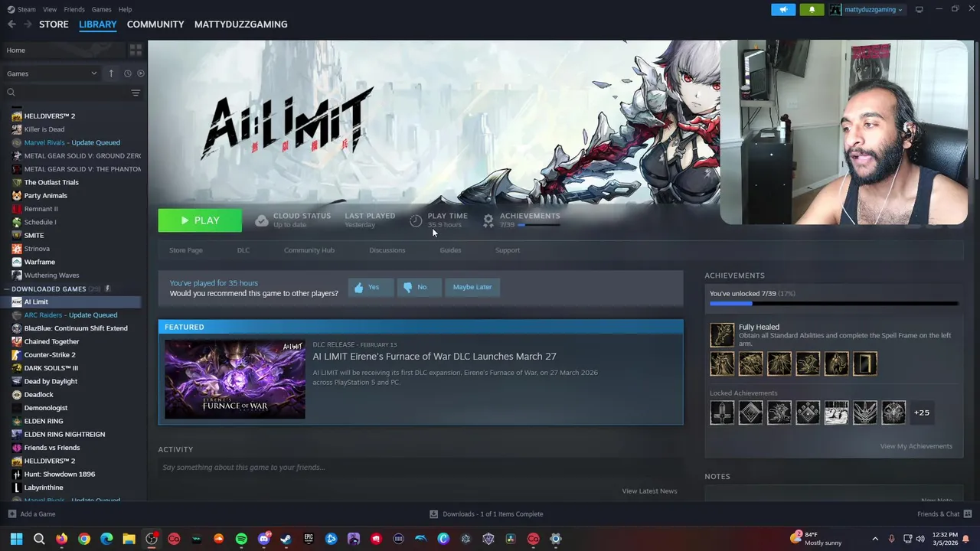Screen dimensions: 980x551
Task: Open AI LIMIT Eirene's Furnace headline
Action: (x=434, y=357)
